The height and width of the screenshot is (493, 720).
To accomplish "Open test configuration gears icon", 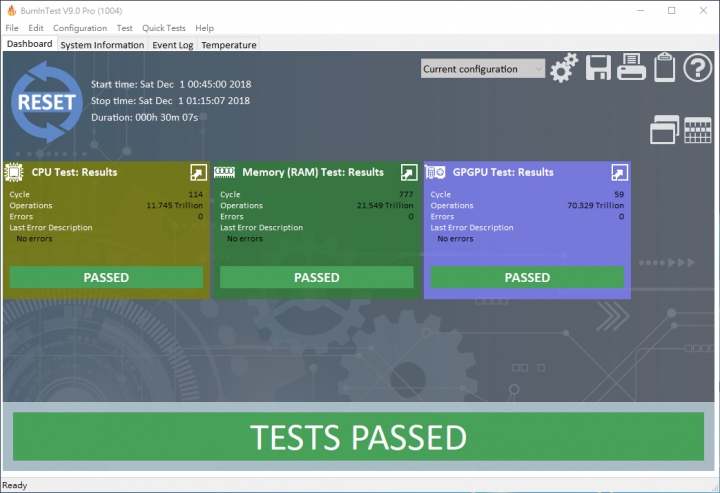I will point(564,68).
